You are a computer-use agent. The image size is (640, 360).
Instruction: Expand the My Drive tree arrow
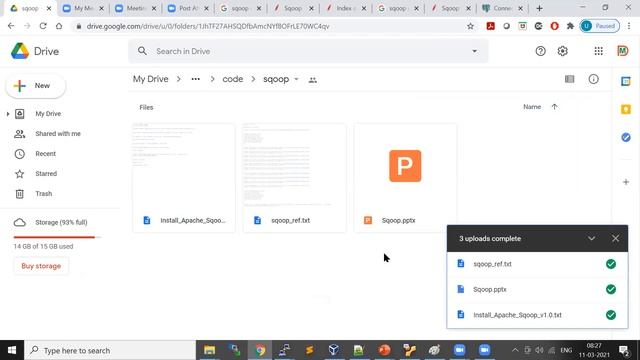click(7, 114)
